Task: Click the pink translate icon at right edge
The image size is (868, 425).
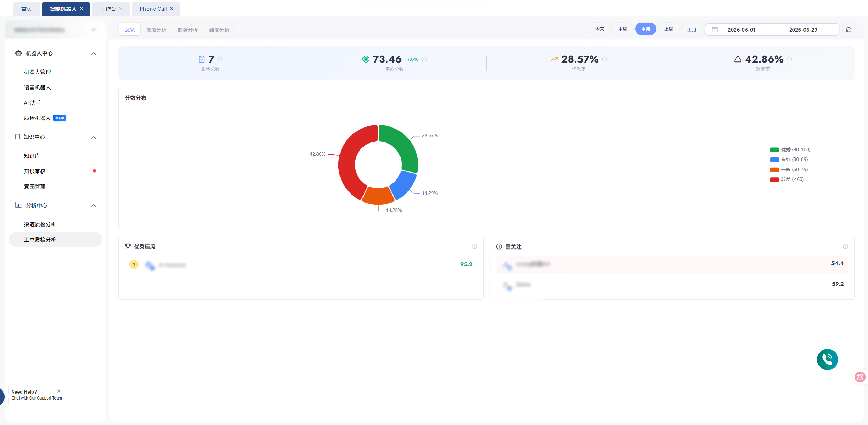Action: [x=860, y=377]
